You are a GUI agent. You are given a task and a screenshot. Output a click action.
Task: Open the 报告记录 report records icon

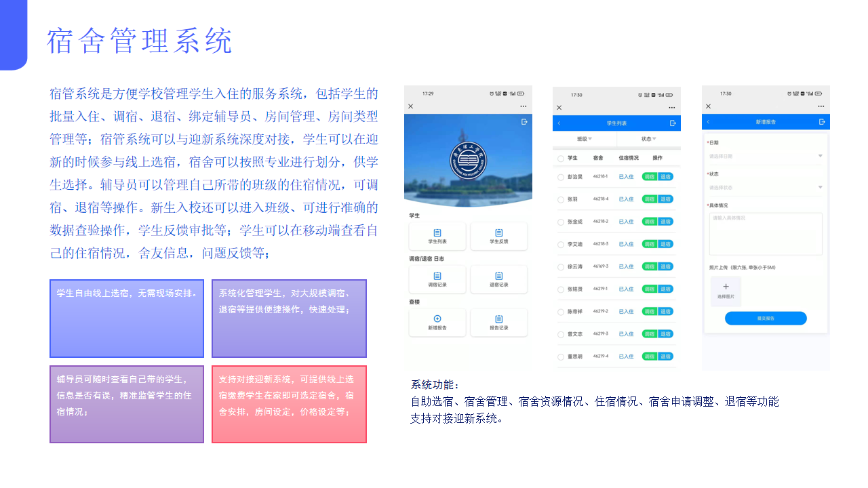click(x=499, y=319)
